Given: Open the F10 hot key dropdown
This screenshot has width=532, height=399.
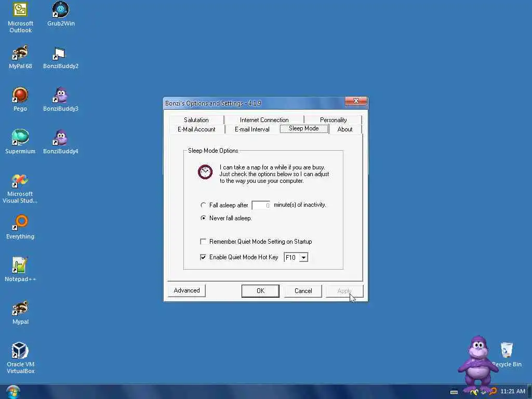Looking at the screenshot, I should (303, 258).
